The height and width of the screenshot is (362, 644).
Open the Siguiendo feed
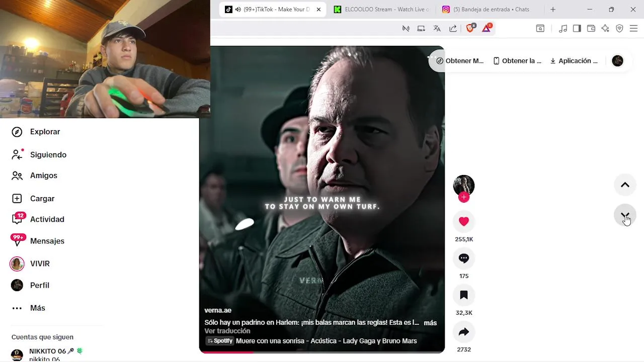pyautogui.click(x=48, y=155)
